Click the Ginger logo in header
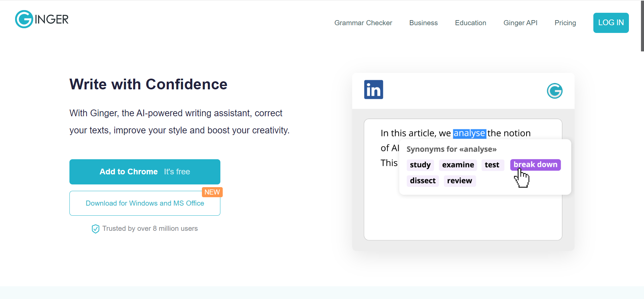 [x=42, y=19]
